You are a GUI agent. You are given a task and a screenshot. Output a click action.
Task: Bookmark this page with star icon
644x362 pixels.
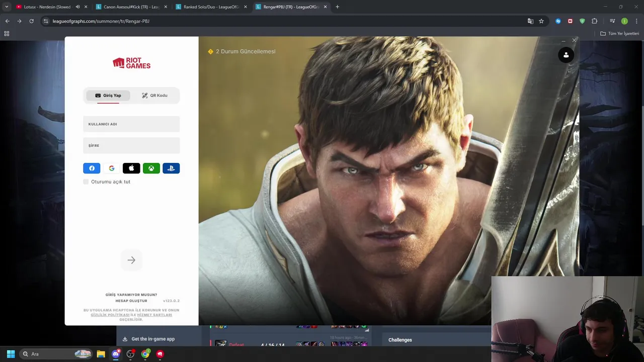[541, 21]
